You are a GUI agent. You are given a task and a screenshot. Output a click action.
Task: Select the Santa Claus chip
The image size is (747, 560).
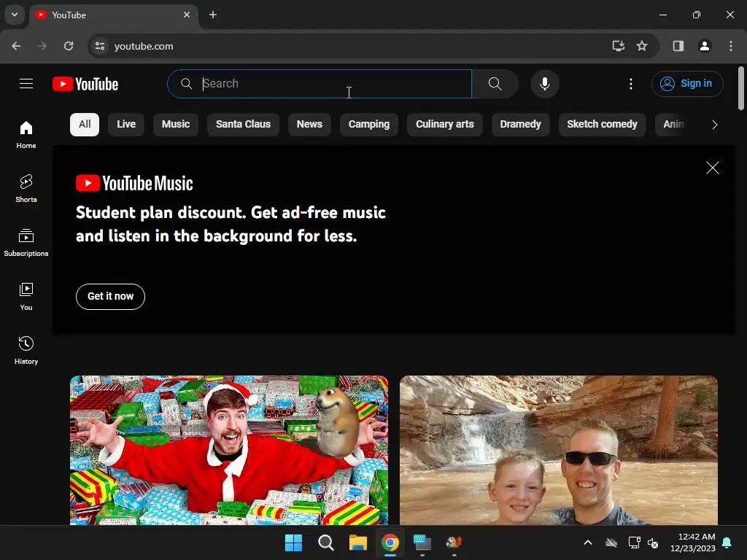[243, 125]
